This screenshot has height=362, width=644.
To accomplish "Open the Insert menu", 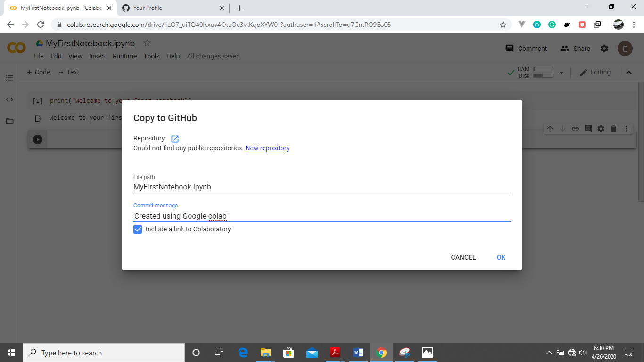I will pos(98,56).
